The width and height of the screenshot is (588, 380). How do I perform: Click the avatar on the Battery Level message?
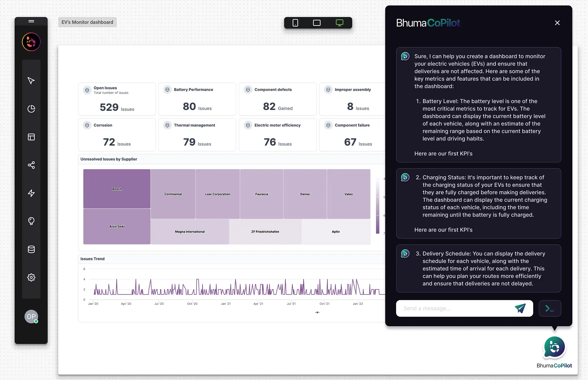point(405,56)
